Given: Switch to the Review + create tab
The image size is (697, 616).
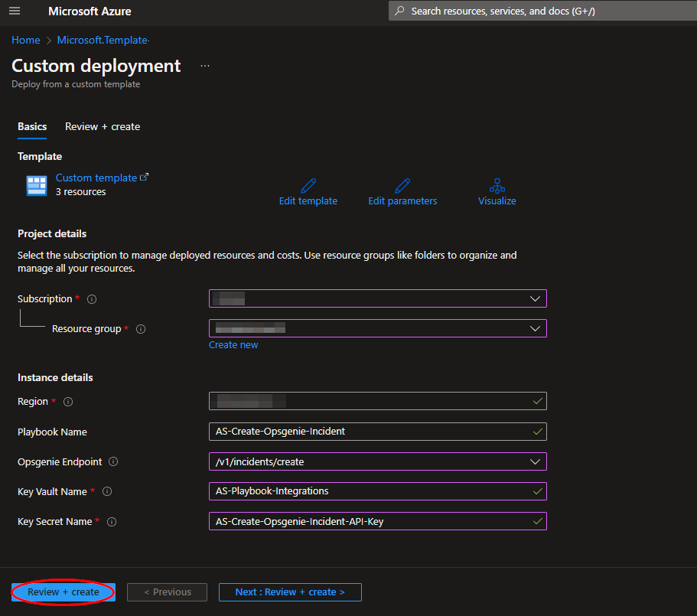Looking at the screenshot, I should tap(103, 127).
